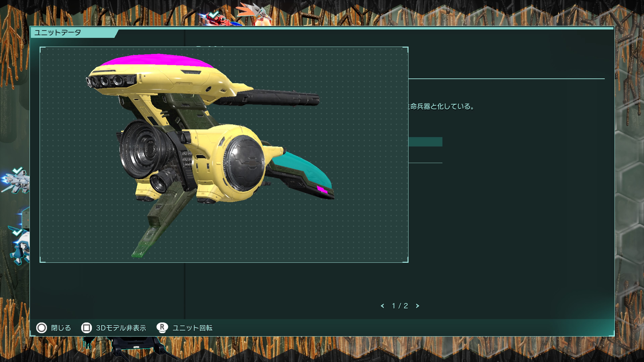Screen dimensions: 644x362
Task: Click 3Dモデル非表示 to hide the model
Action: click(x=121, y=328)
